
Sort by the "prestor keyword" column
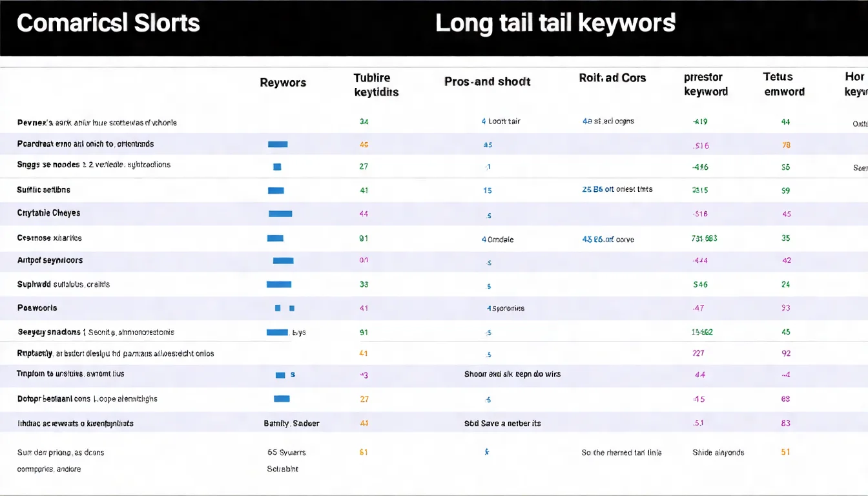click(x=705, y=85)
